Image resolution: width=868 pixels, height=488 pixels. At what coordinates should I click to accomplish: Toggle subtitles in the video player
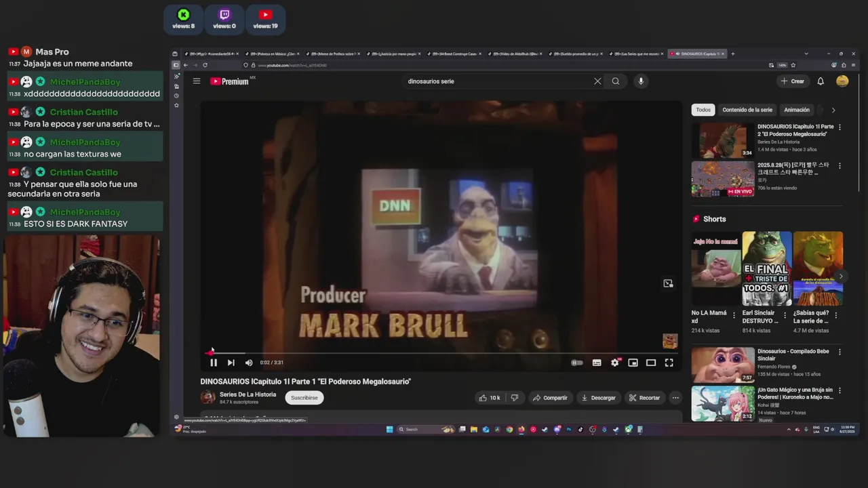pos(597,363)
